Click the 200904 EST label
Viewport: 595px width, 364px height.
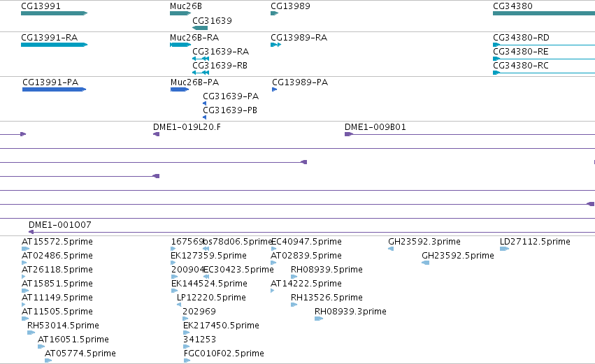coord(188,270)
